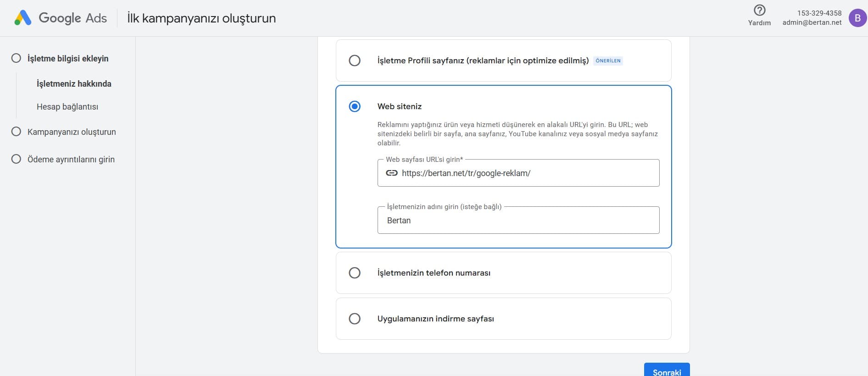The image size is (868, 376).
Task: Click the Yardım label link
Action: pyautogui.click(x=759, y=22)
